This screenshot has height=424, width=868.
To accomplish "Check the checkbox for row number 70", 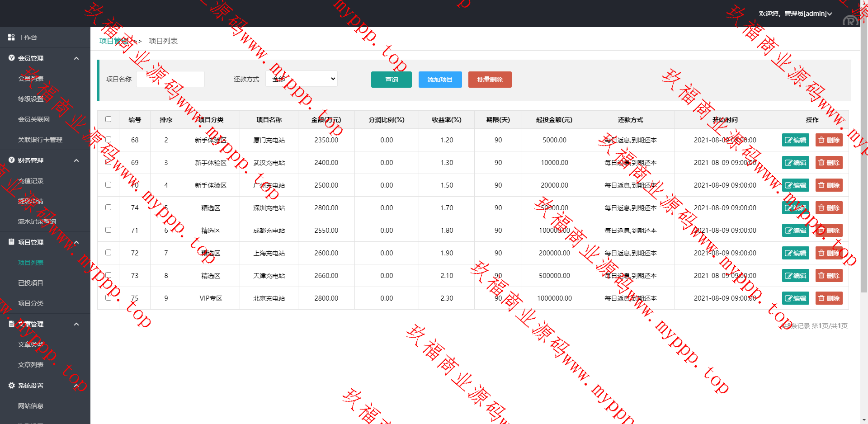I will (108, 185).
